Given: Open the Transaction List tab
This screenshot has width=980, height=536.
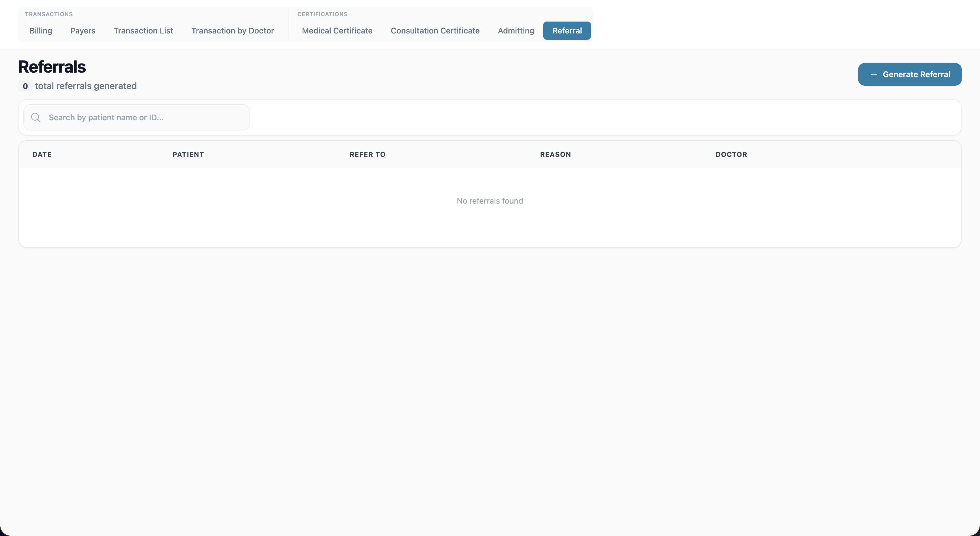Looking at the screenshot, I should [x=143, y=30].
